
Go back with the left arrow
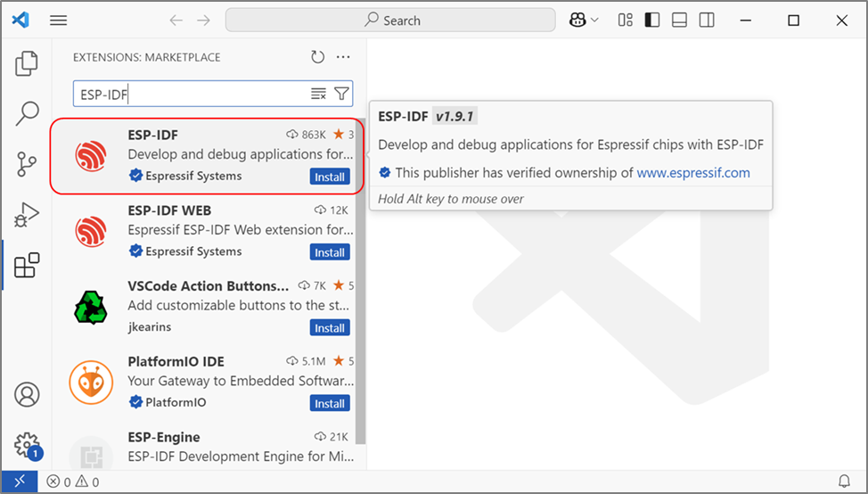pos(176,21)
